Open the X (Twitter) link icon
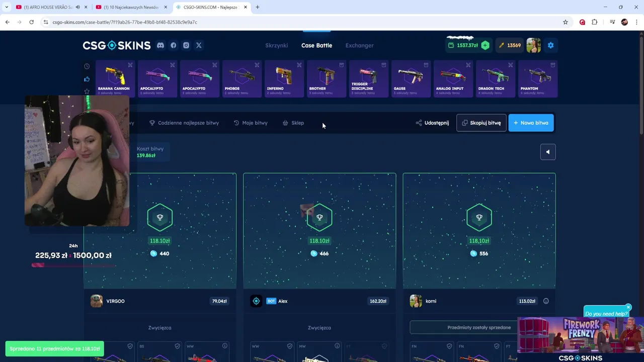The image size is (644, 362). (x=199, y=45)
